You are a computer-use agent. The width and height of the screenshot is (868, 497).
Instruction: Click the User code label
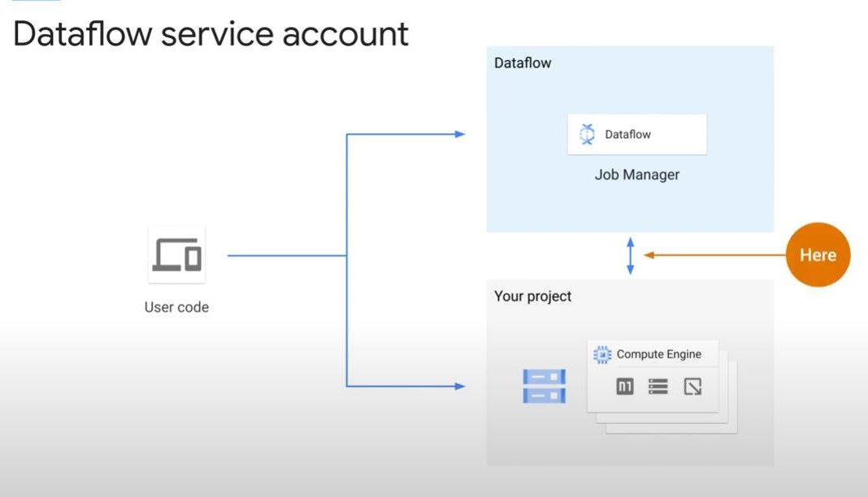coord(176,308)
